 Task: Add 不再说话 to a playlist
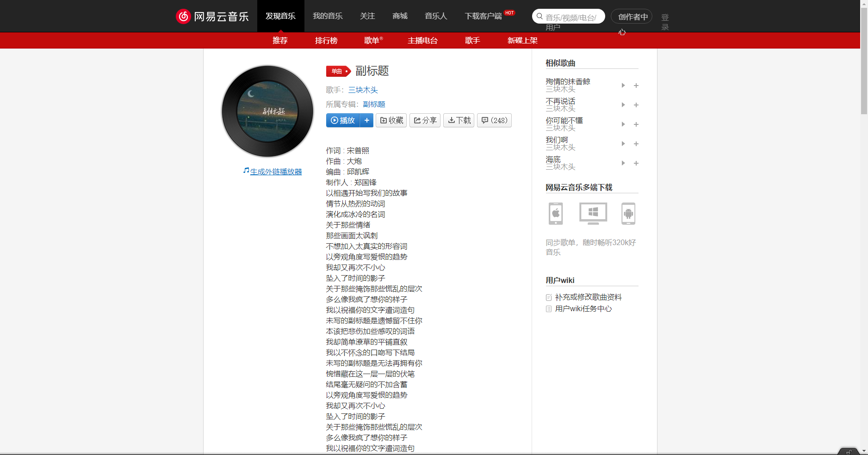point(636,105)
